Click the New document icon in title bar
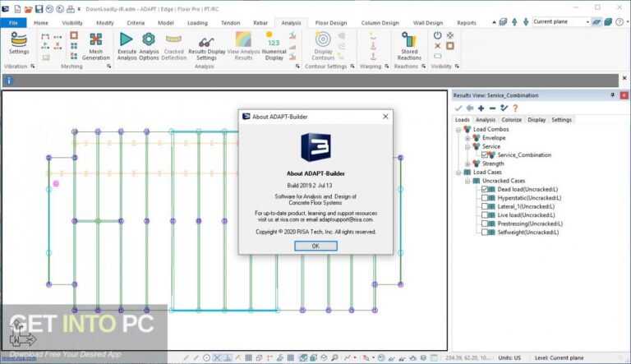The height and width of the screenshot is (364, 631). 18,9
